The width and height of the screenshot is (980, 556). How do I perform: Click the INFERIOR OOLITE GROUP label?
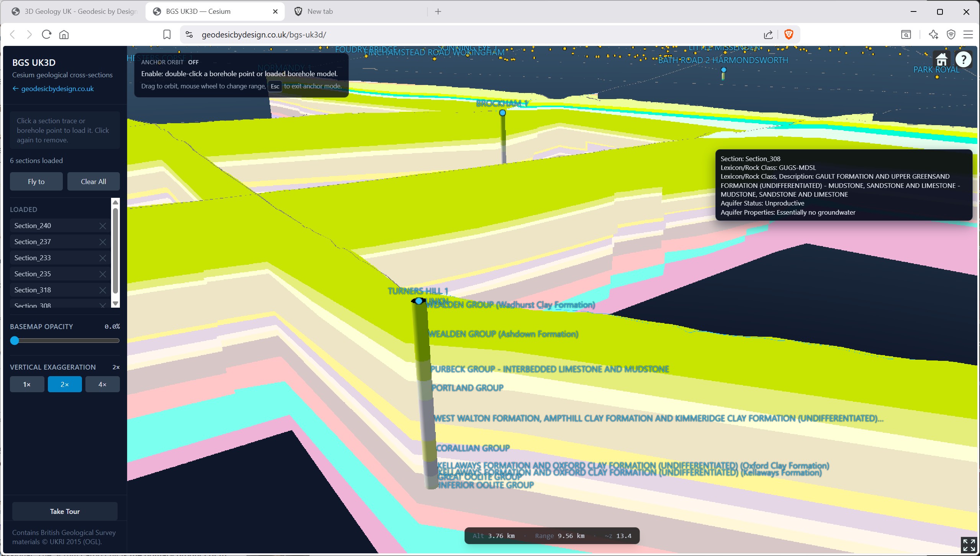click(486, 485)
